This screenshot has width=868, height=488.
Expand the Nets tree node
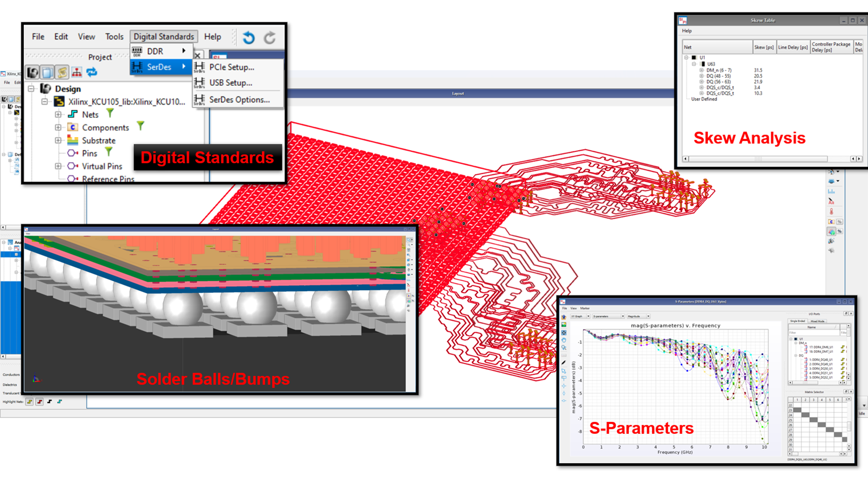(x=58, y=114)
